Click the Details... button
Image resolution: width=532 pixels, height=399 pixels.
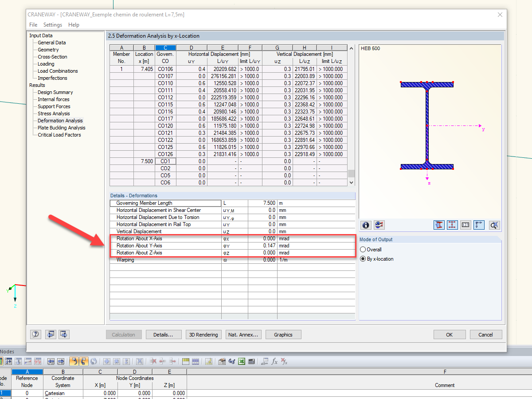coord(163,335)
